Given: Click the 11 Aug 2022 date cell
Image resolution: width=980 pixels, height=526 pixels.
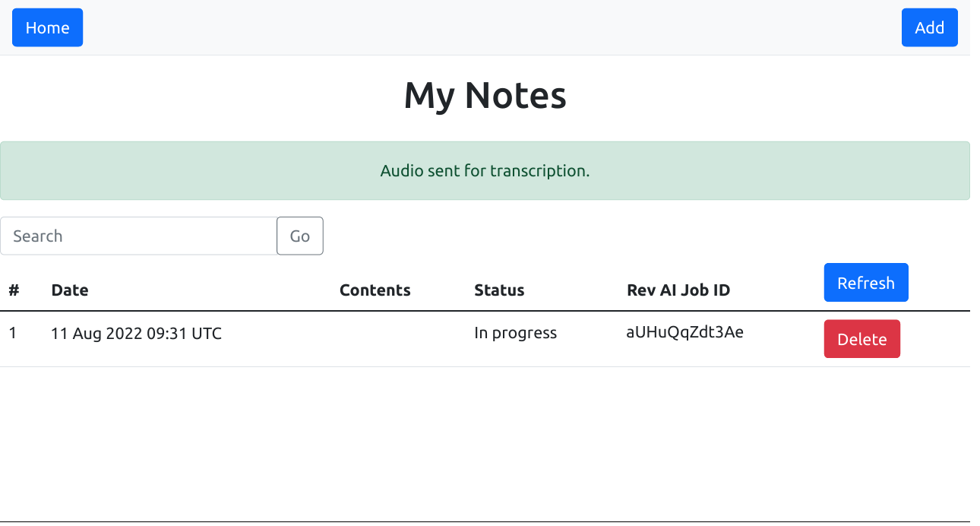Looking at the screenshot, I should point(136,333).
